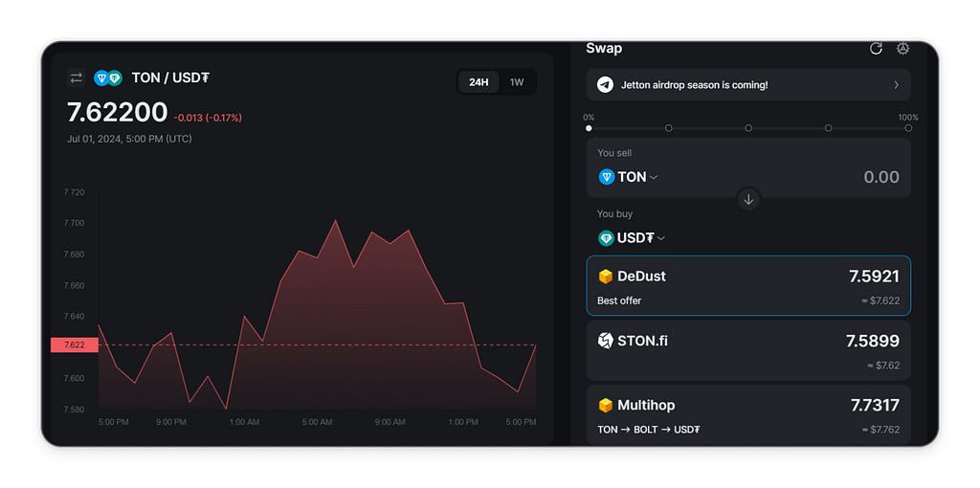Click the date Jul 01, 2024, 5:00 PM (UTC)

[129, 139]
